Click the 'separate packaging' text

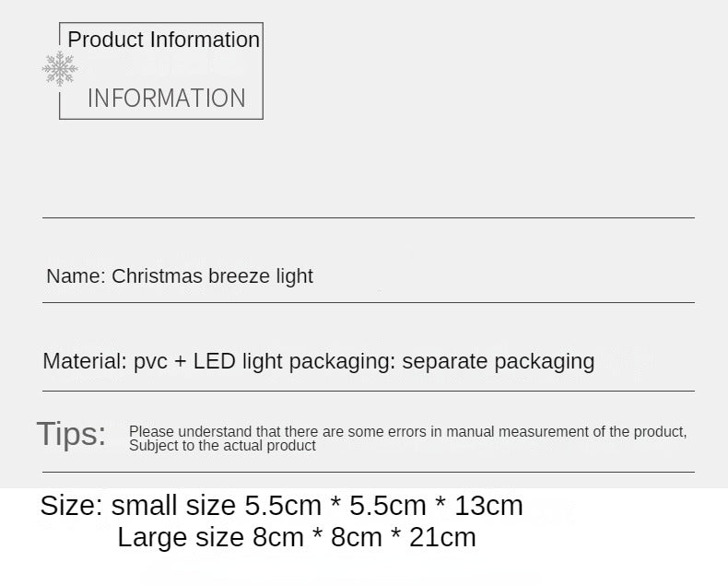pyautogui.click(x=498, y=361)
